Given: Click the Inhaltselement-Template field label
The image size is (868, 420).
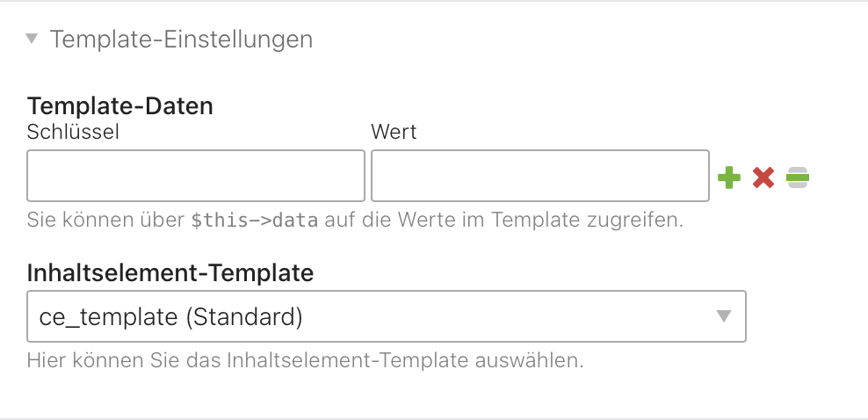Looking at the screenshot, I should tap(170, 272).
